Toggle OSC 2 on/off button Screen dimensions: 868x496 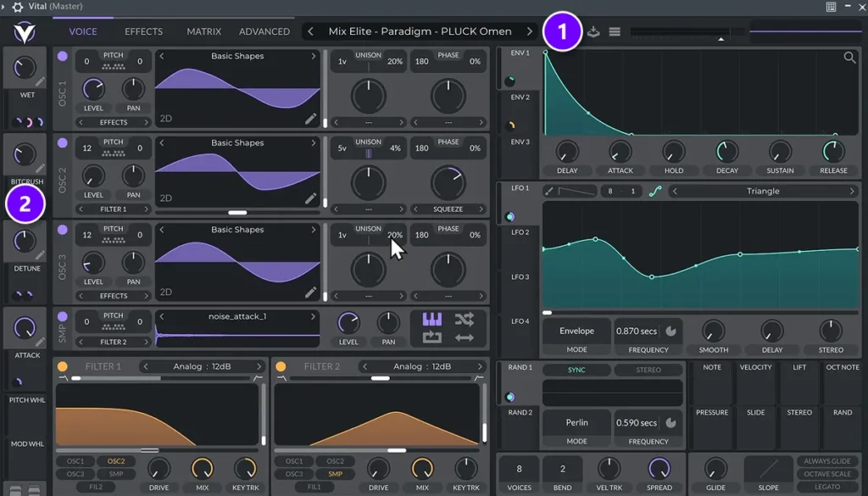[x=63, y=142]
